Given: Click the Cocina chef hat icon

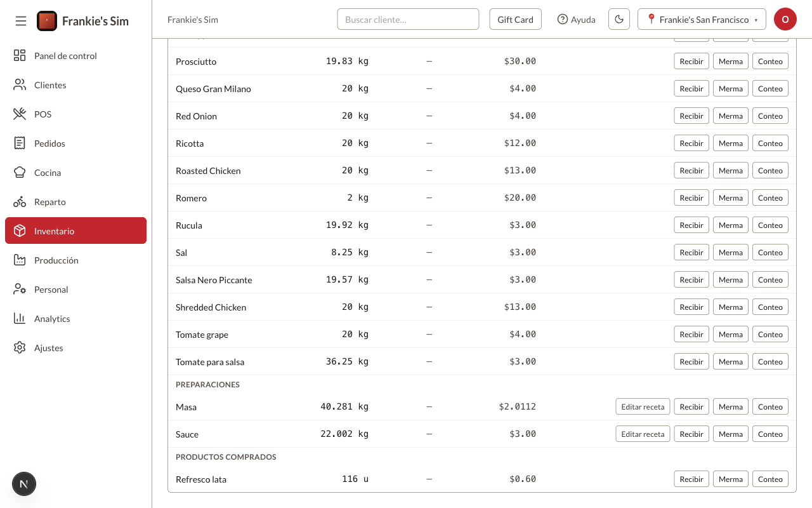Looking at the screenshot, I should 20,172.
